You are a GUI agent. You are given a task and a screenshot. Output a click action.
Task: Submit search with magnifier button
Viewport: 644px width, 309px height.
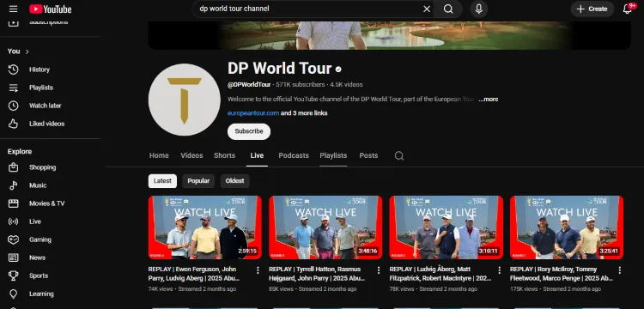coord(448,9)
